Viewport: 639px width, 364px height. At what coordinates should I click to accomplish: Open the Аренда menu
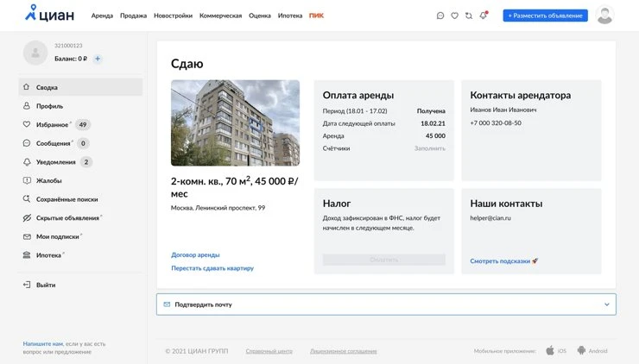tap(102, 16)
